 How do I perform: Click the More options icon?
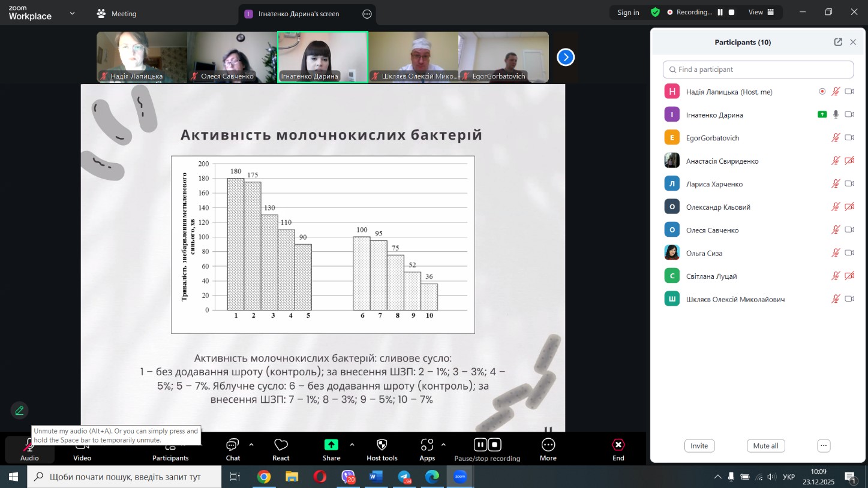(548, 445)
